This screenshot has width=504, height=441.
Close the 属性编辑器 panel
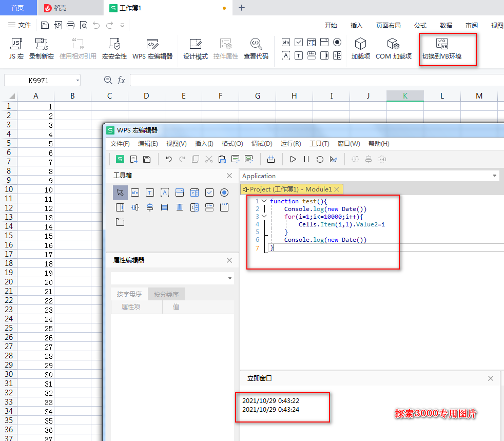(x=229, y=260)
